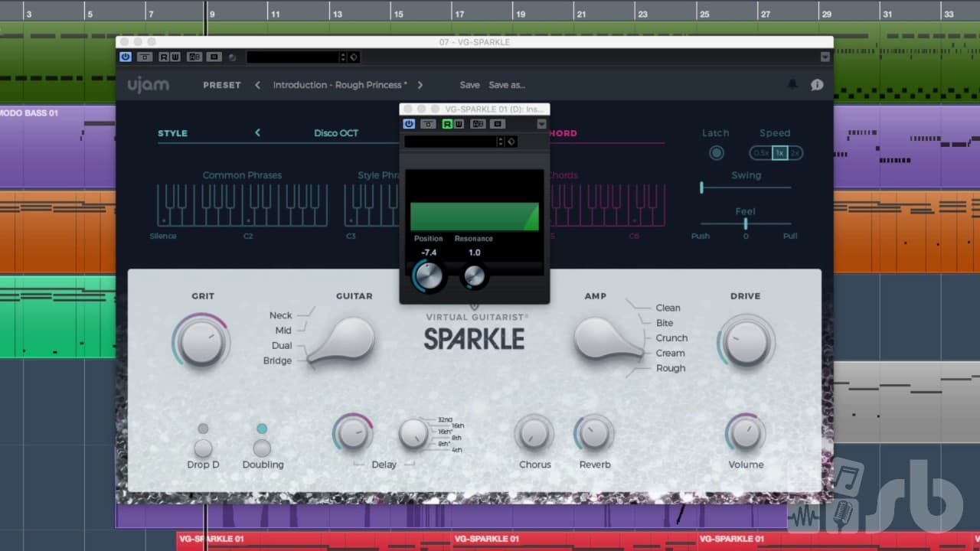Select the Crunch amp type
Viewport: 980px width, 551px height.
[x=671, y=337]
